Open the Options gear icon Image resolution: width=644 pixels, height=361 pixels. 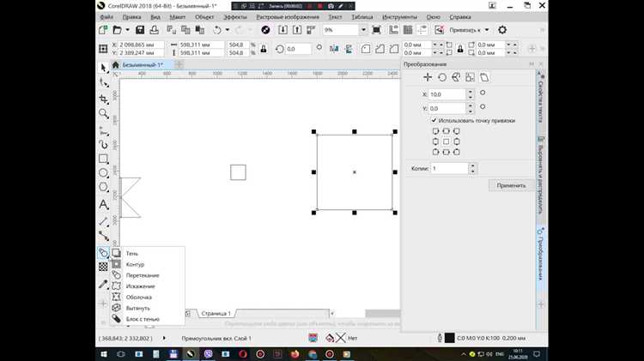pos(502,30)
